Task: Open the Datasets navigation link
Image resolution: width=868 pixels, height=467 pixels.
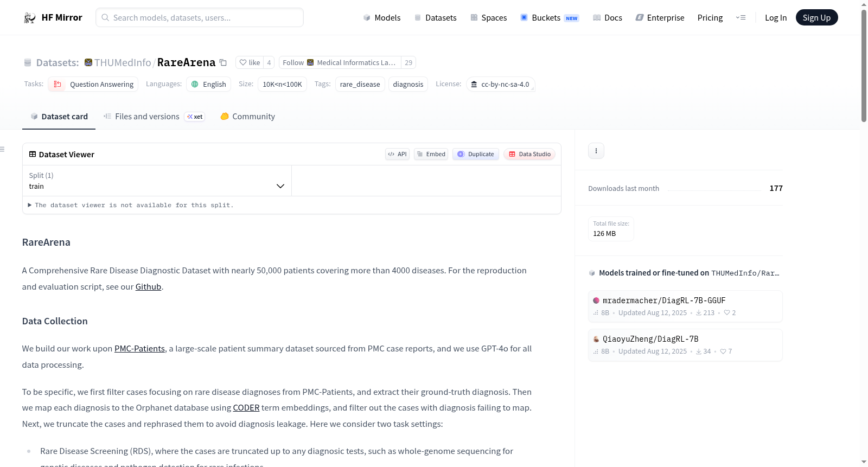Action: [435, 18]
